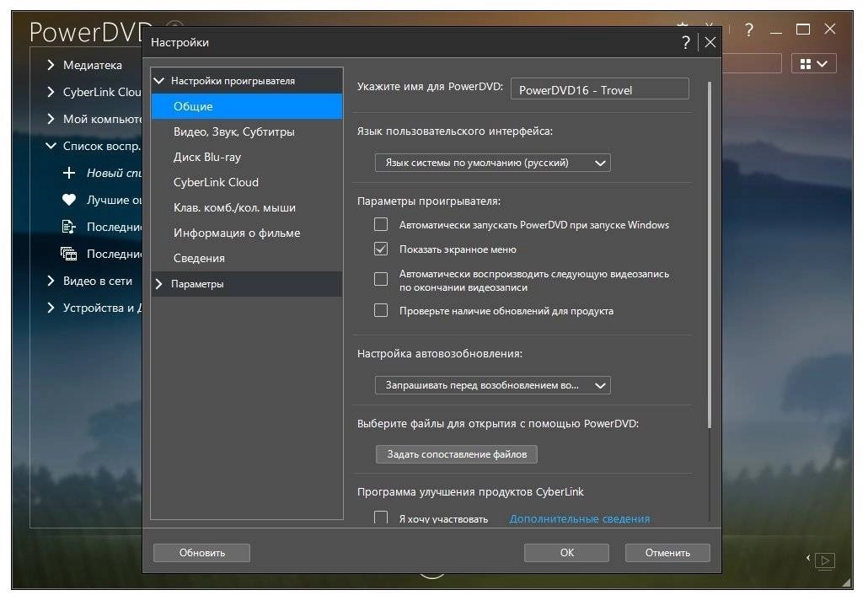
Task: Close the PowerDVD main window
Action: click(830, 29)
